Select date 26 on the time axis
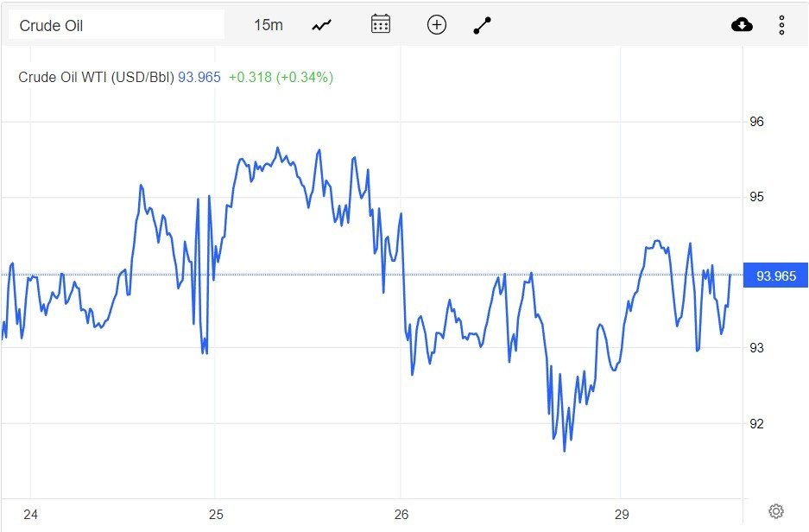Image resolution: width=809 pixels, height=532 pixels. 401,515
